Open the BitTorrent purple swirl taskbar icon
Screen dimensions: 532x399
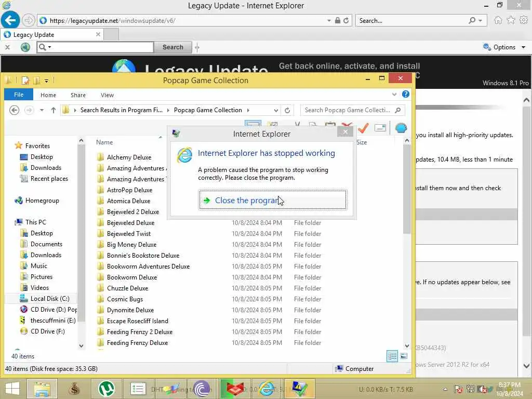202,389
